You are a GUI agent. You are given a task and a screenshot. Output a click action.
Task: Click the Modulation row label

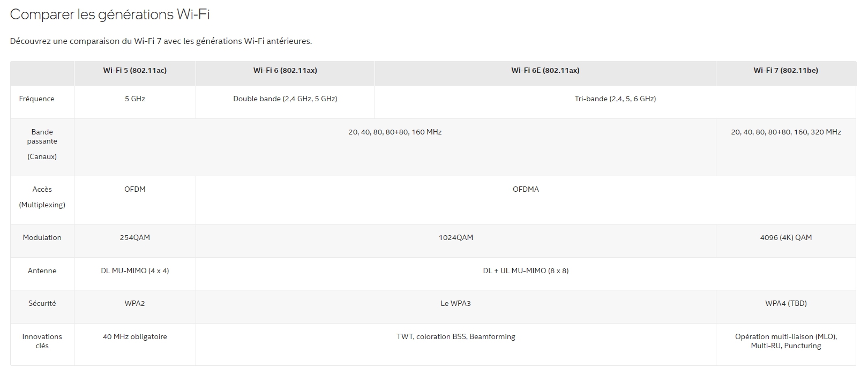(42, 237)
